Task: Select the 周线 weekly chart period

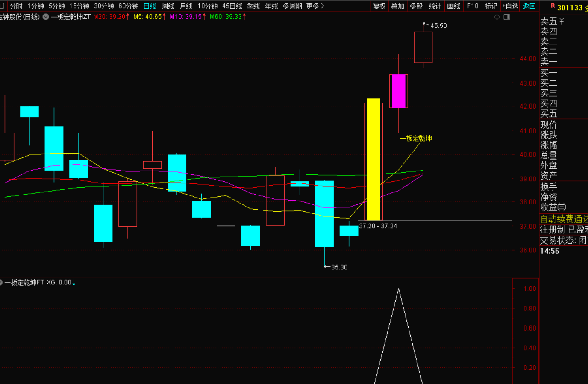Action: (168, 6)
